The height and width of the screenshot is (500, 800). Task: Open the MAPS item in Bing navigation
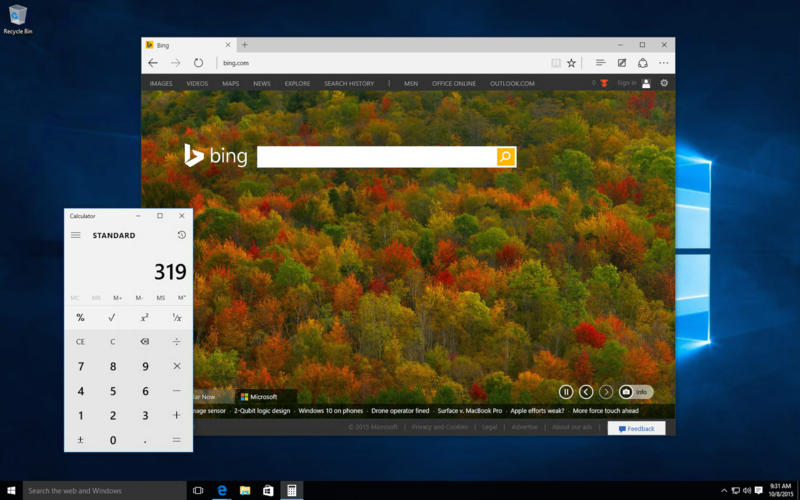[x=230, y=84]
